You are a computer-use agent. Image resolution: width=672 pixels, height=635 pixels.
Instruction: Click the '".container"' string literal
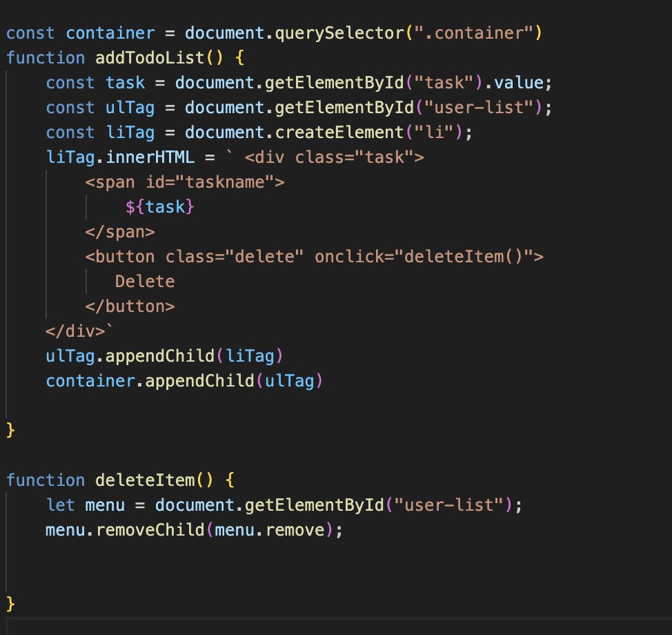(x=473, y=33)
